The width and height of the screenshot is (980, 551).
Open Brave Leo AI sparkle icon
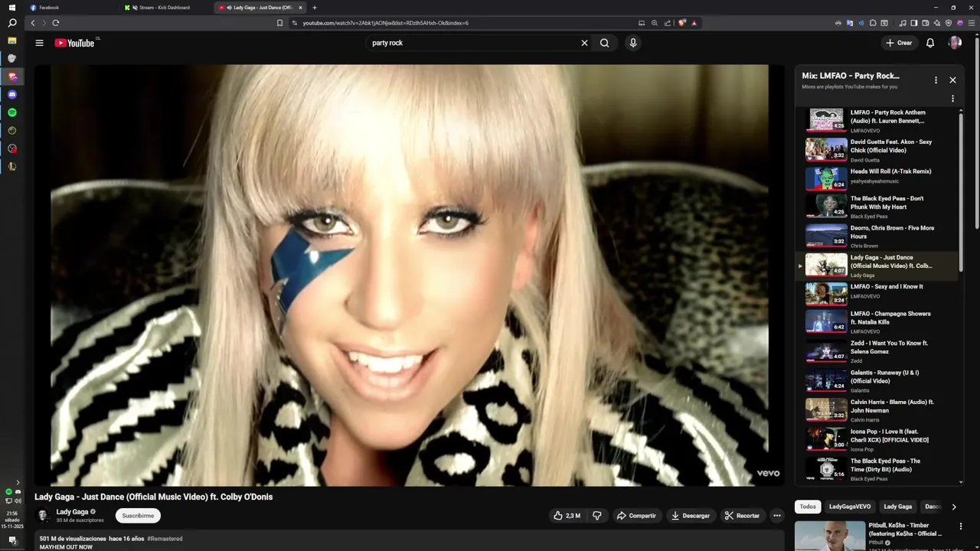[937, 23]
